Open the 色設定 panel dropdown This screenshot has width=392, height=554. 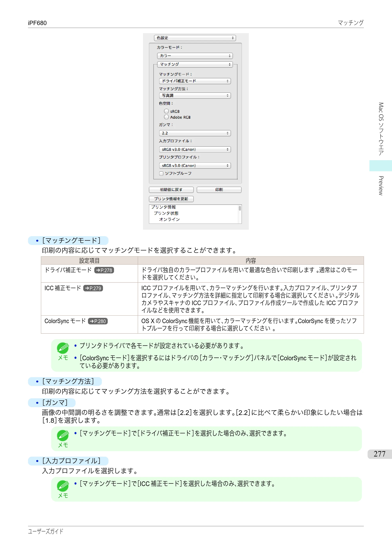click(195, 38)
